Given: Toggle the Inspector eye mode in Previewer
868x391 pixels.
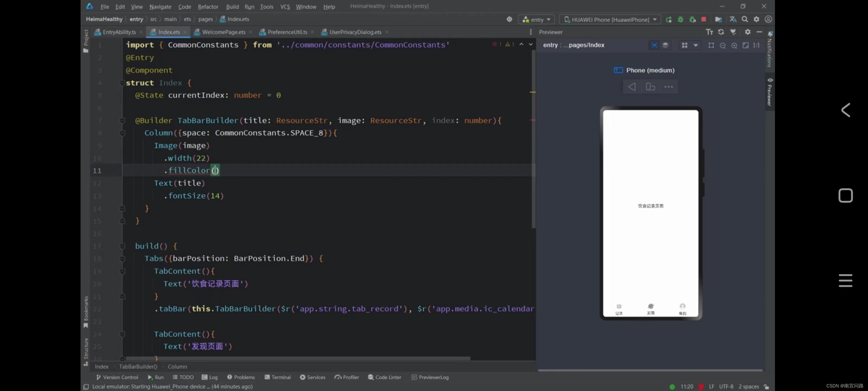Looking at the screenshot, I should tap(654, 45).
